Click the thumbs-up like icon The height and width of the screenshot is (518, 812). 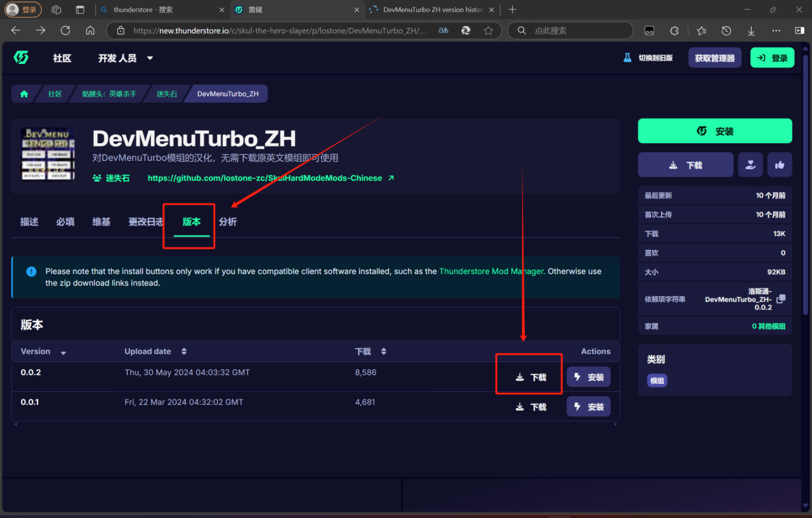click(x=780, y=165)
